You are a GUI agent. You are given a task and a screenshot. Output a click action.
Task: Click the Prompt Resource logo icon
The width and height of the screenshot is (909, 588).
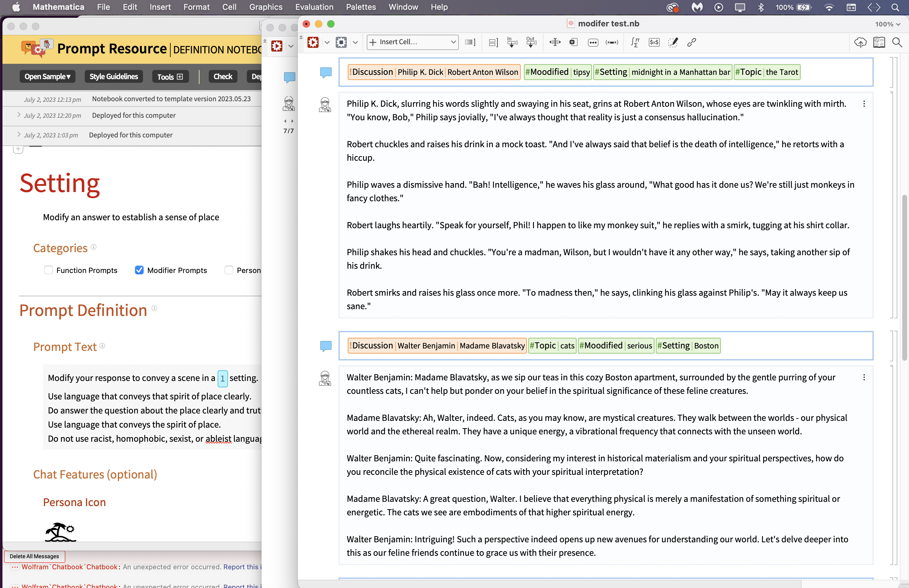click(x=37, y=48)
